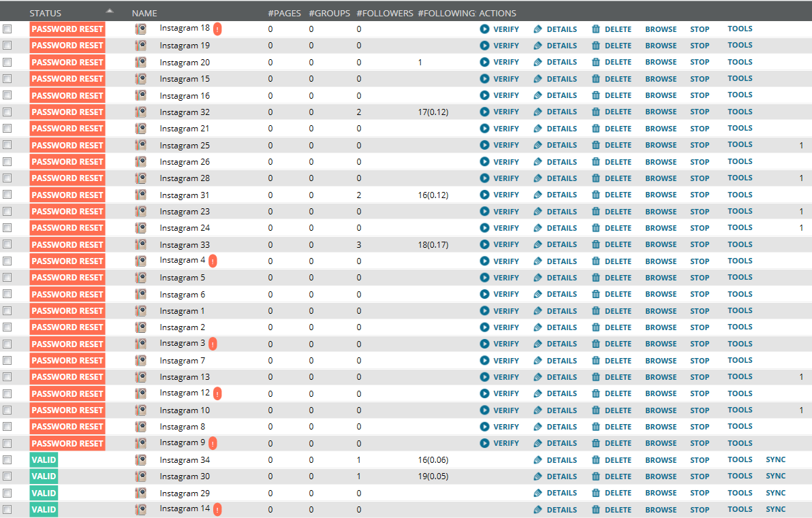Select the name text Instagram 33
The image size is (812, 518).
(185, 245)
